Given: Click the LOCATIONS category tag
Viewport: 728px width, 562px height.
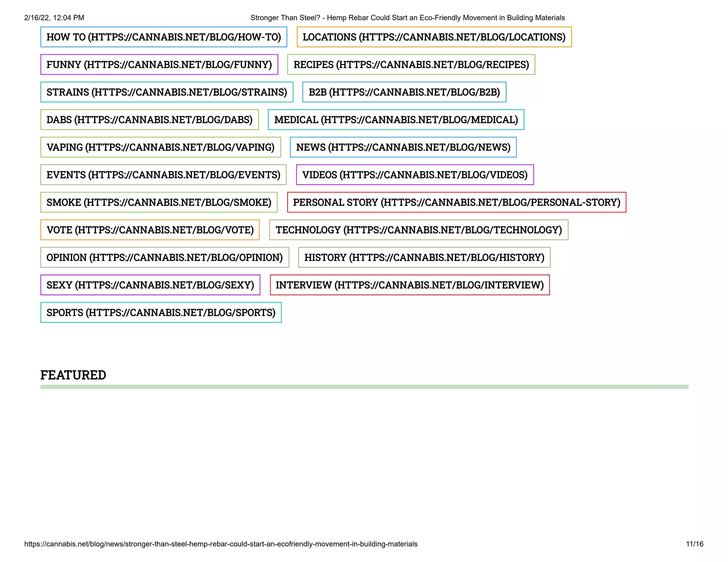Looking at the screenshot, I should [x=434, y=37].
